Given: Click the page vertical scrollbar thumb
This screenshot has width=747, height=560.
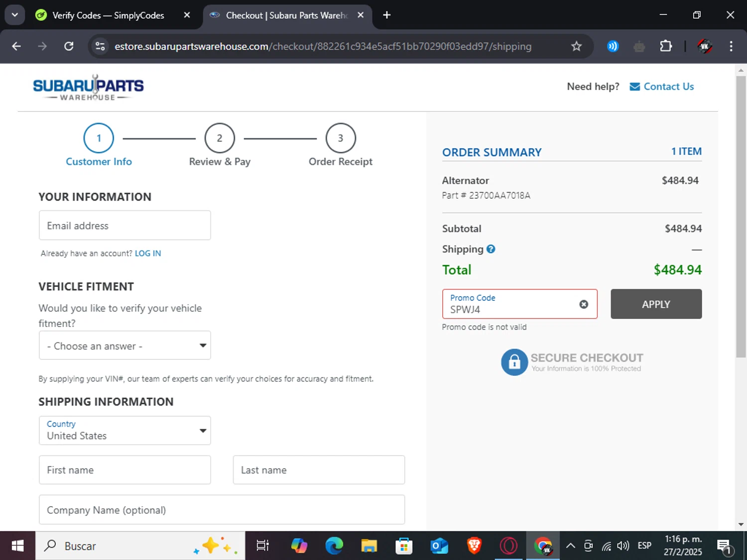Looking at the screenshot, I should point(741,217).
